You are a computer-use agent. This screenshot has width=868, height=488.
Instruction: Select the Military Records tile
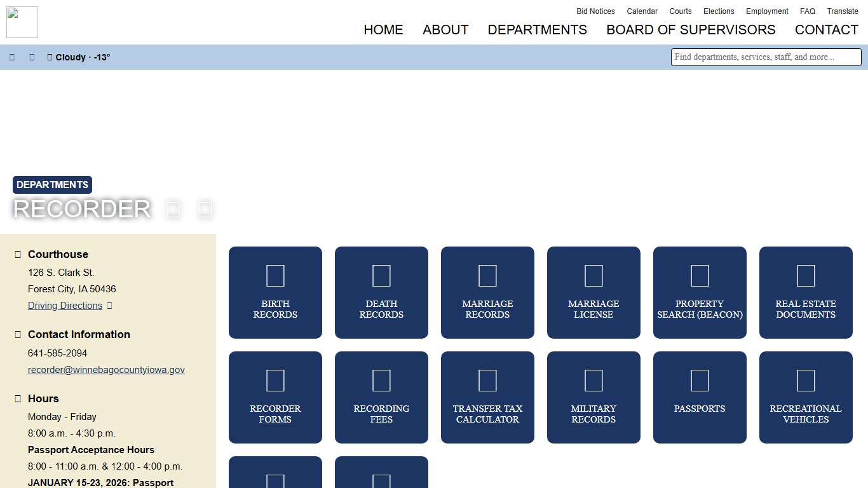tap(593, 397)
